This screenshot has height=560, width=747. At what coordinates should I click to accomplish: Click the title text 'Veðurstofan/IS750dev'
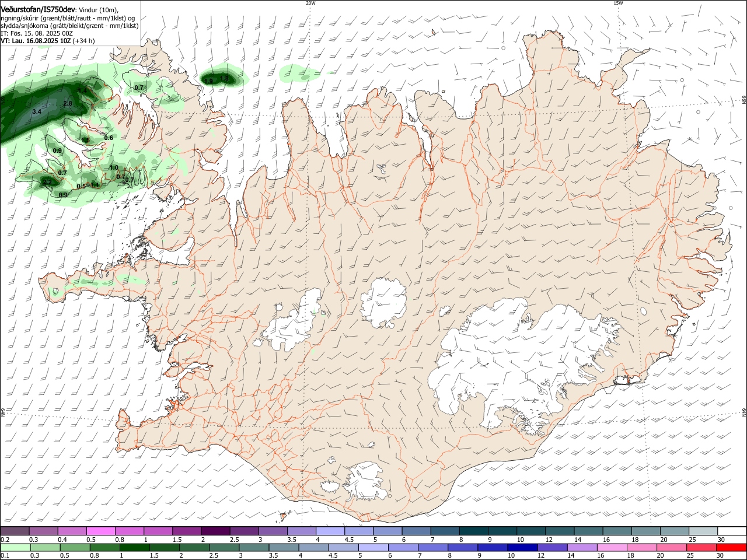[38, 10]
